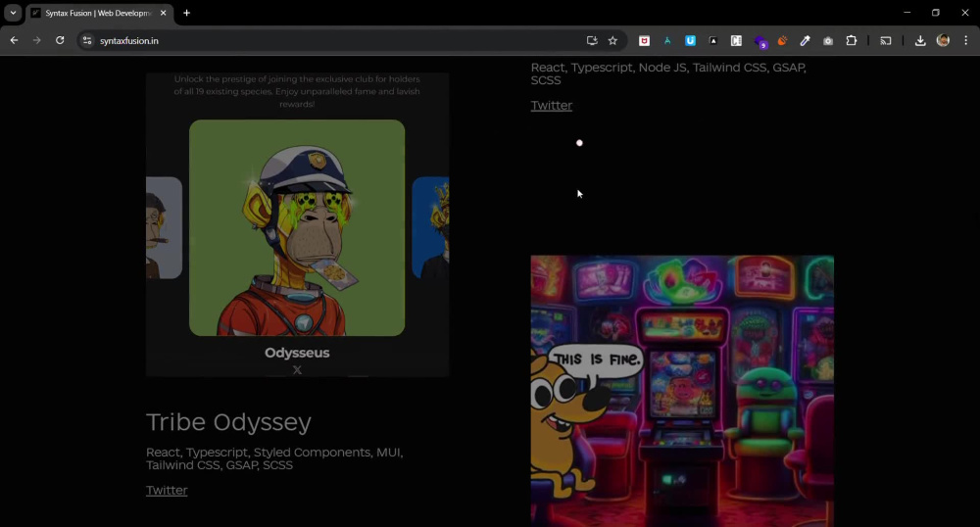Open a new browser tab
The image size is (980, 527).
[187, 13]
